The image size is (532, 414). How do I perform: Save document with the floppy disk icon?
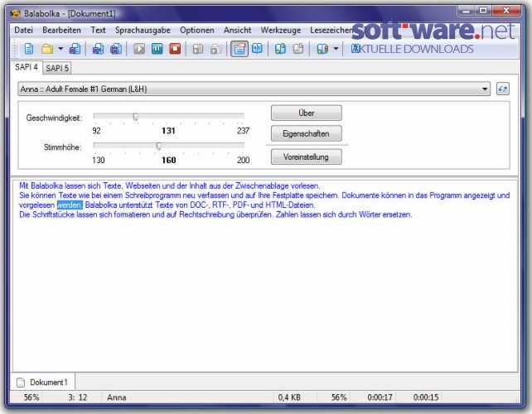[x=75, y=49]
